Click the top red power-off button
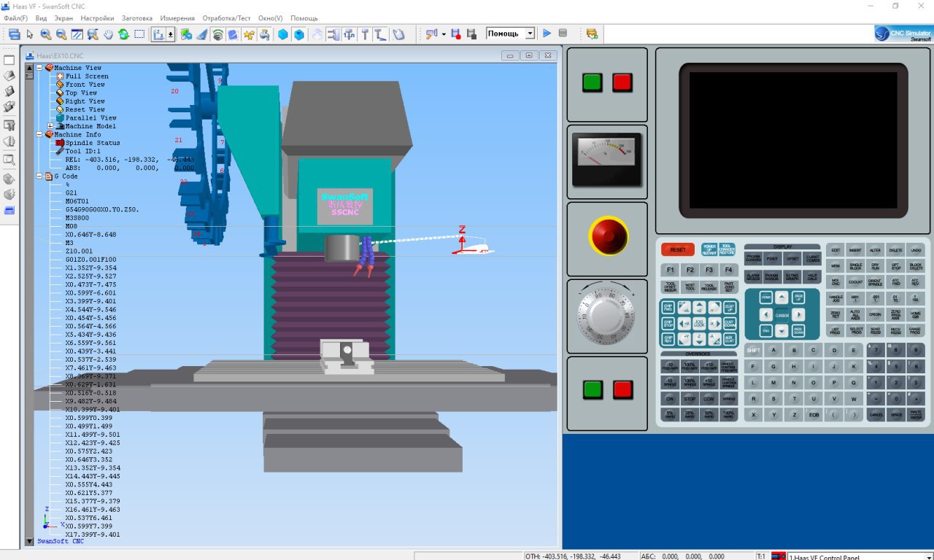This screenshot has width=934, height=560. point(622,82)
